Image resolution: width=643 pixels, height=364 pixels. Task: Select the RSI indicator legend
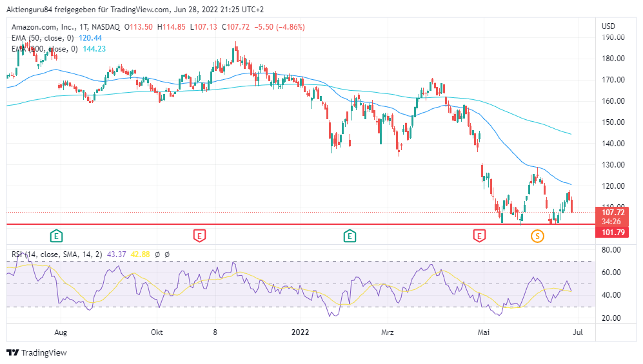click(x=57, y=254)
